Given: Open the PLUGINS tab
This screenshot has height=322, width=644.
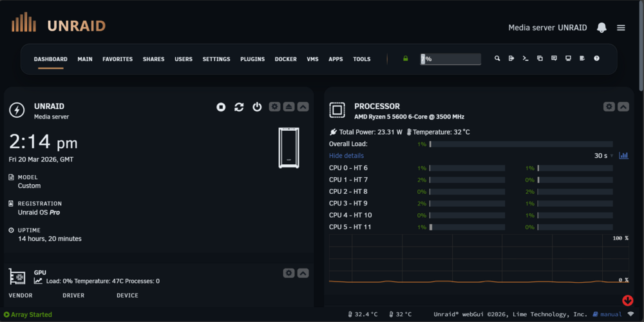Looking at the screenshot, I should click(252, 59).
